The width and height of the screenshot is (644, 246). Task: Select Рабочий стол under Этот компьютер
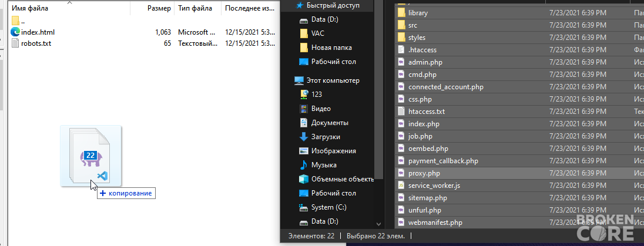[x=334, y=193]
